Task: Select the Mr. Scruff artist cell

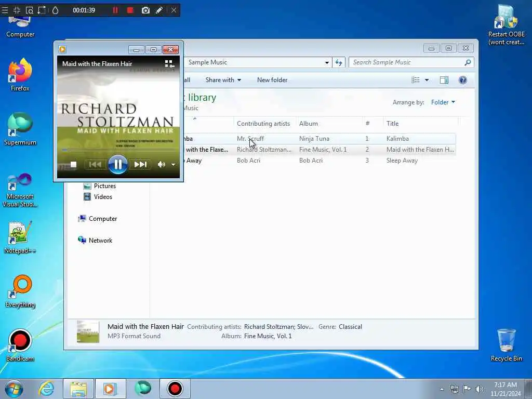Action: pos(250,138)
